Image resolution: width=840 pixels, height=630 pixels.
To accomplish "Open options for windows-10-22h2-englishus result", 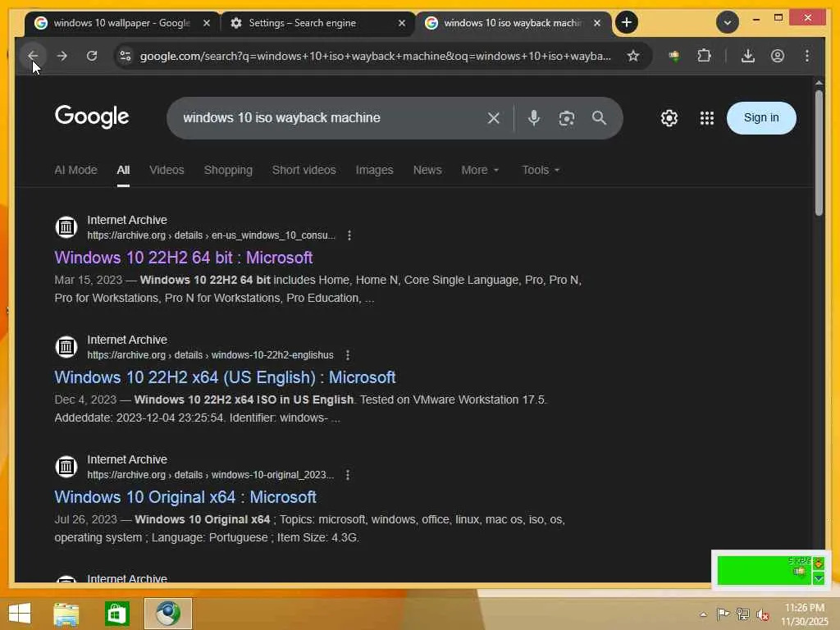I will coord(348,355).
